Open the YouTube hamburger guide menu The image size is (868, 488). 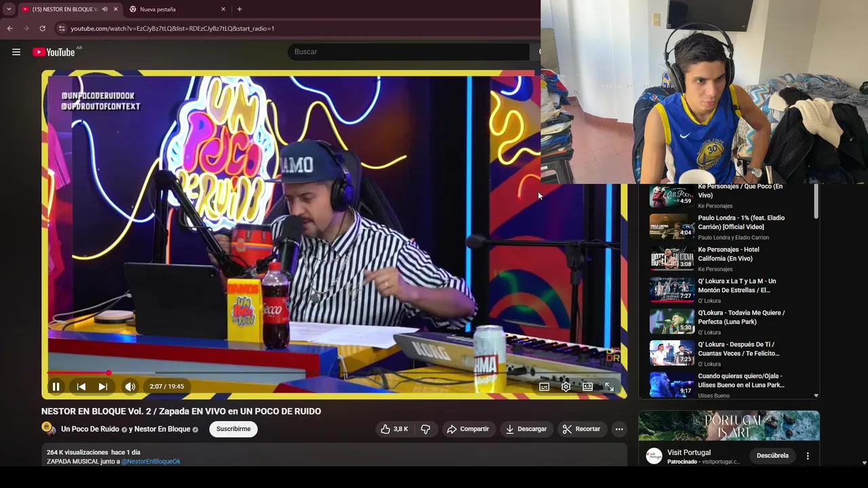coord(16,52)
